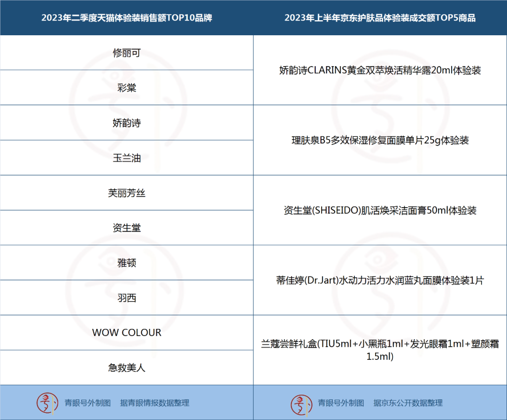Select the 天猫体验装销售额TOP10品牌 column header
The image size is (507, 420).
click(127, 18)
